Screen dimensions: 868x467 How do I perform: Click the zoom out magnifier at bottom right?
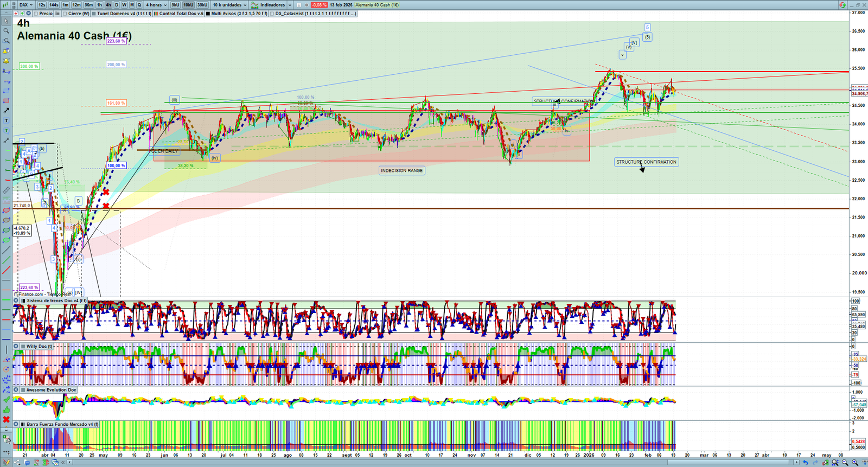coord(845,463)
